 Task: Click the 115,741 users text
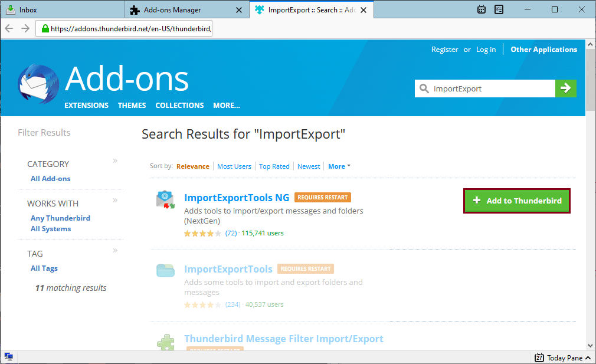point(263,233)
